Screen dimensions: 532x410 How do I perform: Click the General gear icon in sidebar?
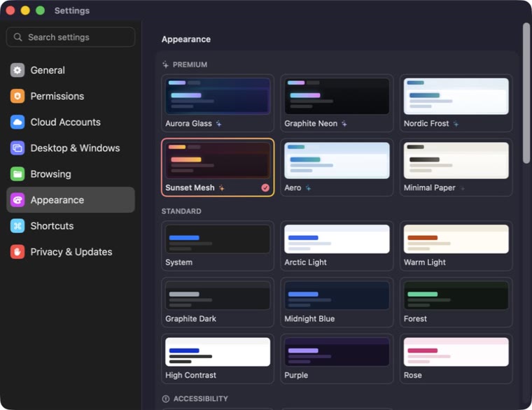[17, 70]
